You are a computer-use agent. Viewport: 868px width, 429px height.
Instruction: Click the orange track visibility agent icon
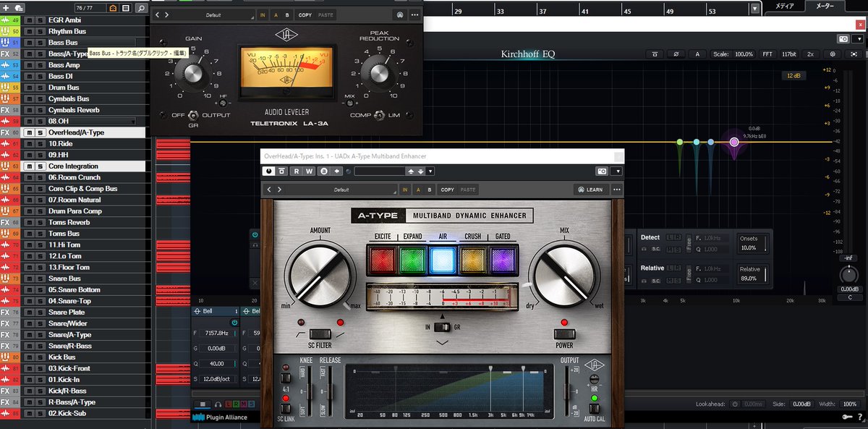point(112,8)
